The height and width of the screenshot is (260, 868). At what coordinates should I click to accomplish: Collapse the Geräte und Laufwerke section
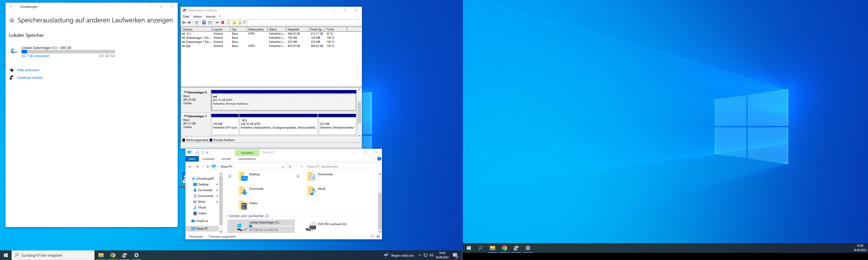pos(226,216)
